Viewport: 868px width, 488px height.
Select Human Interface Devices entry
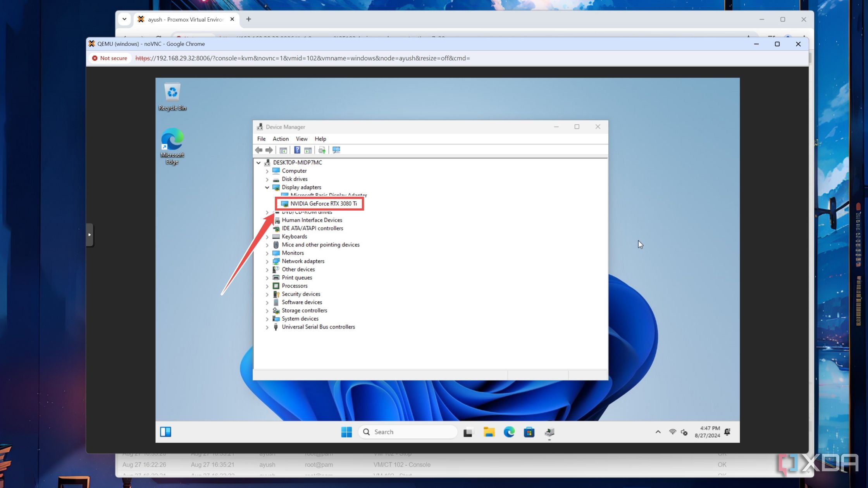pyautogui.click(x=312, y=220)
